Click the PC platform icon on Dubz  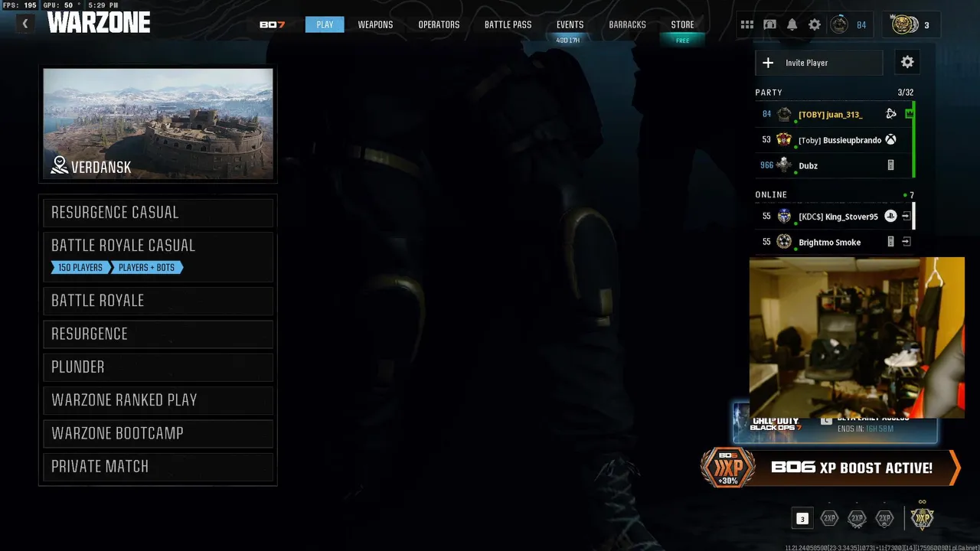(x=891, y=165)
